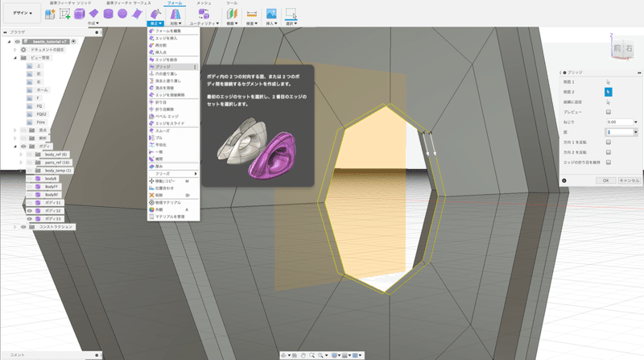The height and width of the screenshot is (360, 644).
Task: Select the purple Cylinder form tool
Action: point(108,14)
